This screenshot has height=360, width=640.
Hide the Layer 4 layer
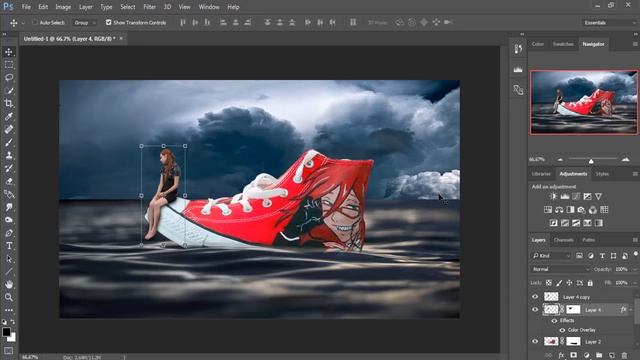pyautogui.click(x=535, y=310)
